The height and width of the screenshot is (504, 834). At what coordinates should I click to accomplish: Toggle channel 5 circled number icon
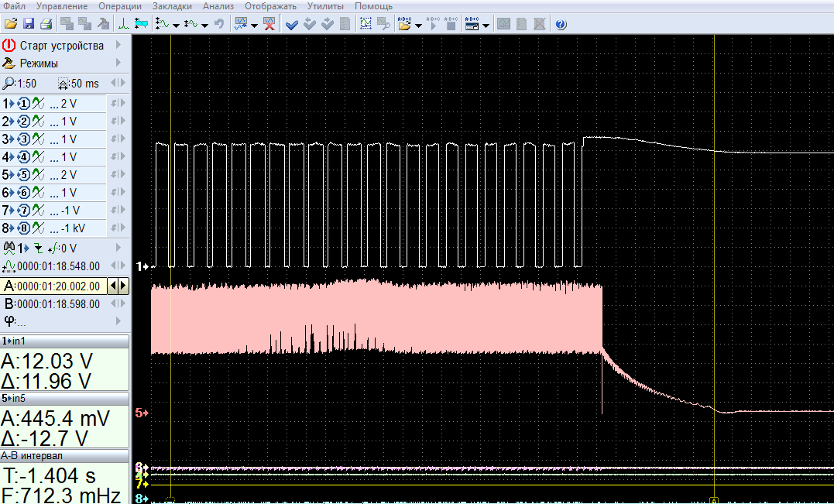[23, 175]
